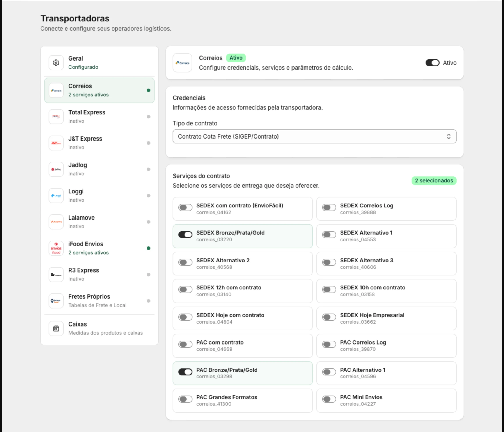The image size is (504, 432).
Task: Open the iFood Envios logo icon
Action: 56,248
